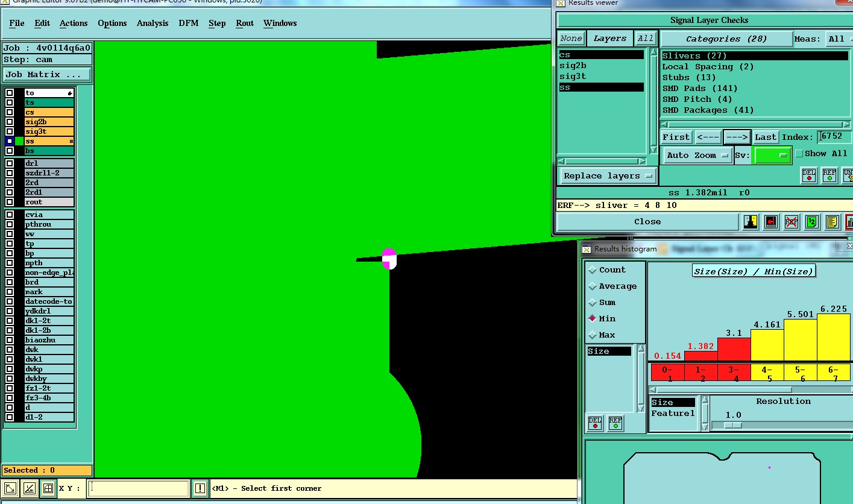Screen dimensions: 853x504
Task: Open the yellow notes report icon
Action: click(832, 222)
